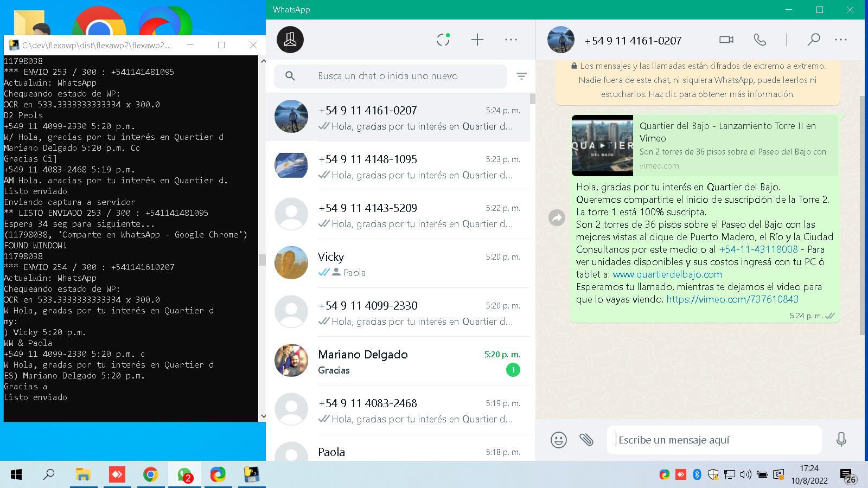Open Windows taskbar search

tap(49, 475)
